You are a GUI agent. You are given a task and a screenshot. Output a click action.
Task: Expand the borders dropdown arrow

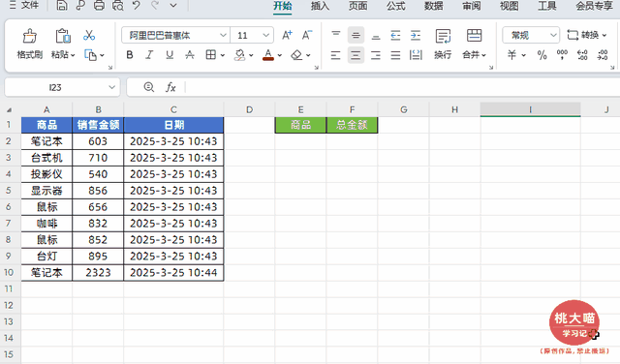pyautogui.click(x=223, y=55)
